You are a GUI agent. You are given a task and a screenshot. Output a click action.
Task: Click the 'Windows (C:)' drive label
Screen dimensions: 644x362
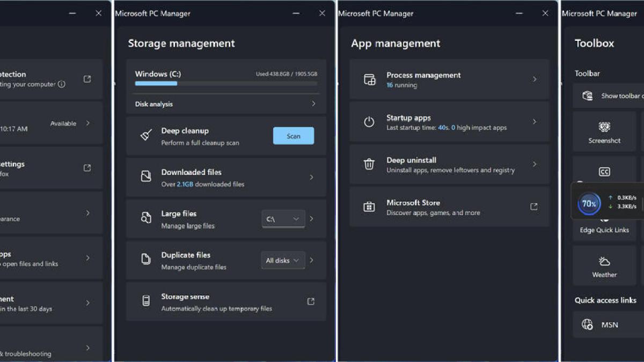click(158, 74)
